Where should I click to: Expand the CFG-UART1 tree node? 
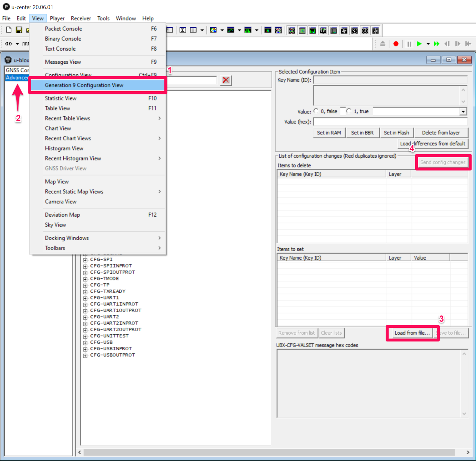tap(85, 298)
